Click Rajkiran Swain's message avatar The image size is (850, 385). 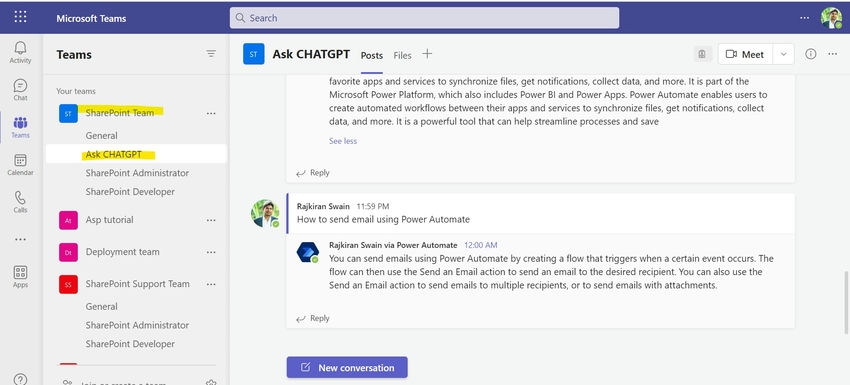click(x=265, y=213)
